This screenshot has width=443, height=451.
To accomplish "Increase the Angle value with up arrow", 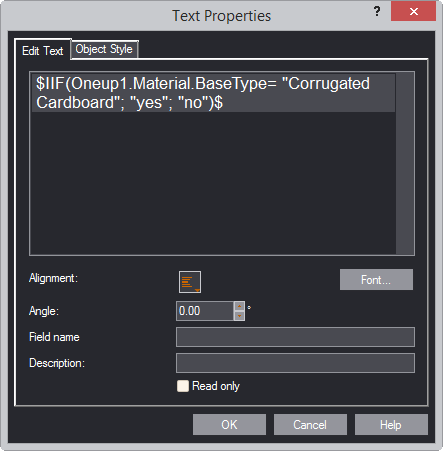I will (239, 306).
